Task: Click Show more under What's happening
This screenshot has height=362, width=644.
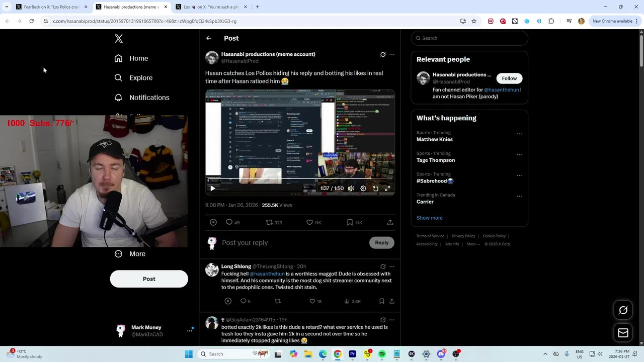Action: point(430,218)
